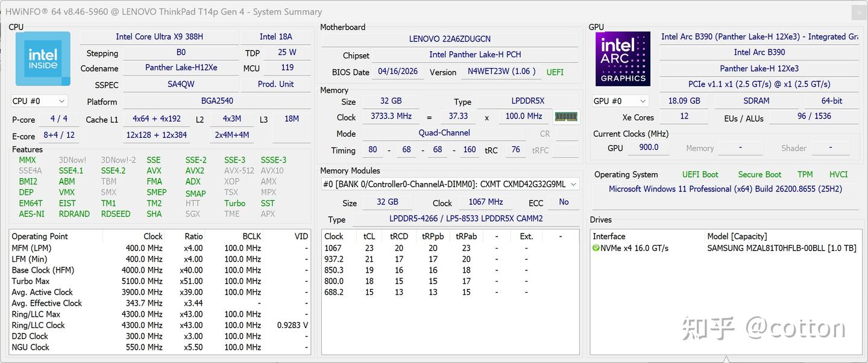The width and height of the screenshot is (868, 363).
Task: Click the PCIe v1.1 x1 bus field
Action: [759, 84]
